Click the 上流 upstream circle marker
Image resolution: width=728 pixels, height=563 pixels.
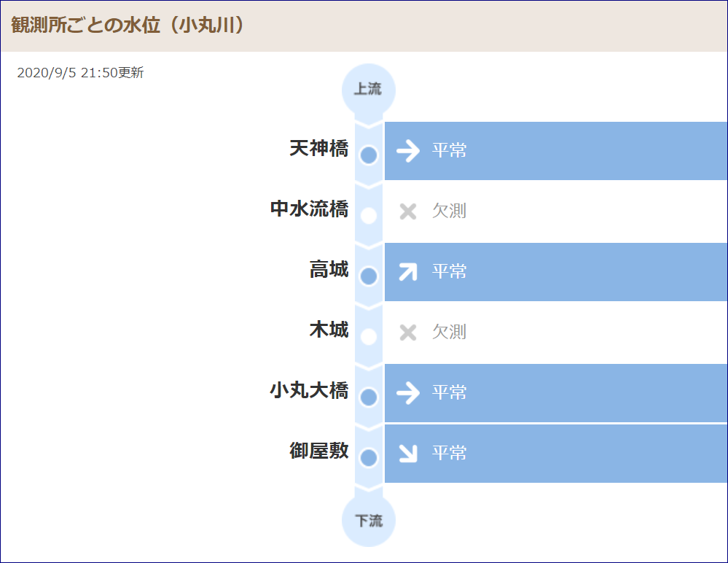click(369, 90)
